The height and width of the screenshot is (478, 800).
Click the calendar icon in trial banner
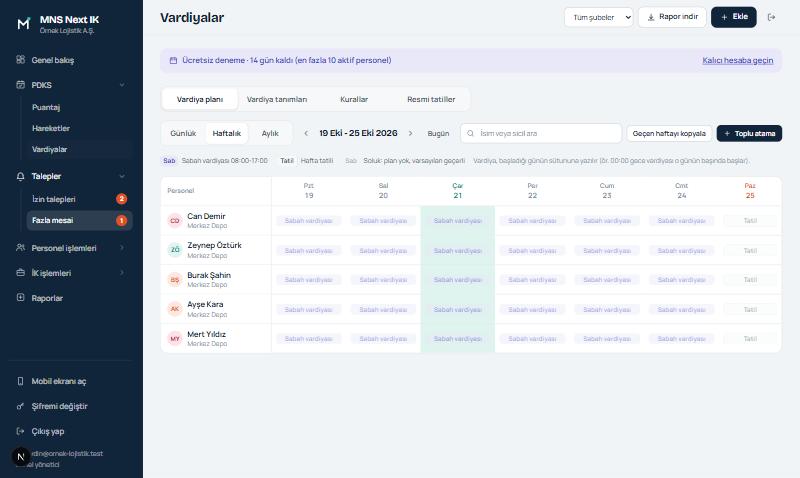pyautogui.click(x=173, y=60)
